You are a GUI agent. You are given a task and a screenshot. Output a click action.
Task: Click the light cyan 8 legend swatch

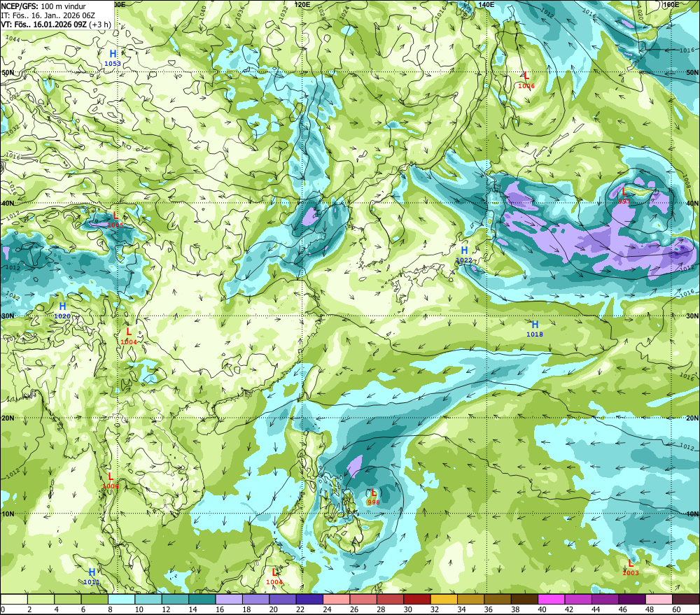pos(121,599)
